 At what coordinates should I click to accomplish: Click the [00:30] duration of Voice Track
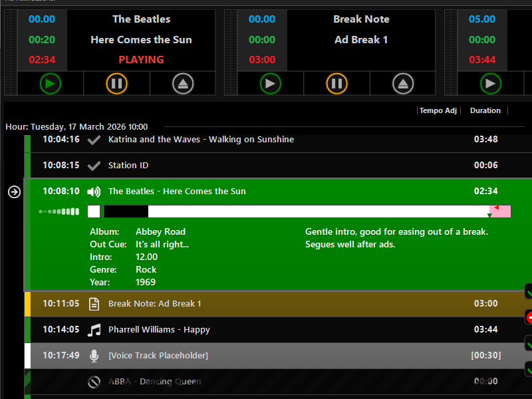click(x=486, y=356)
